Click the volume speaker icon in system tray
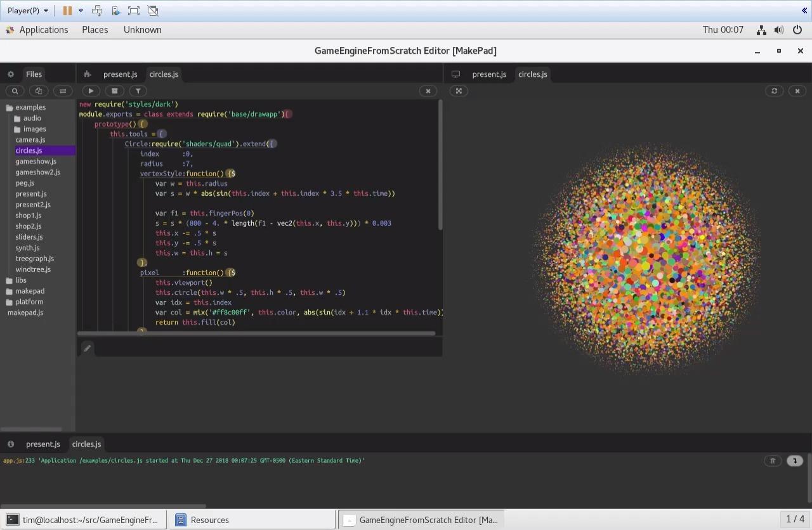 tap(779, 30)
